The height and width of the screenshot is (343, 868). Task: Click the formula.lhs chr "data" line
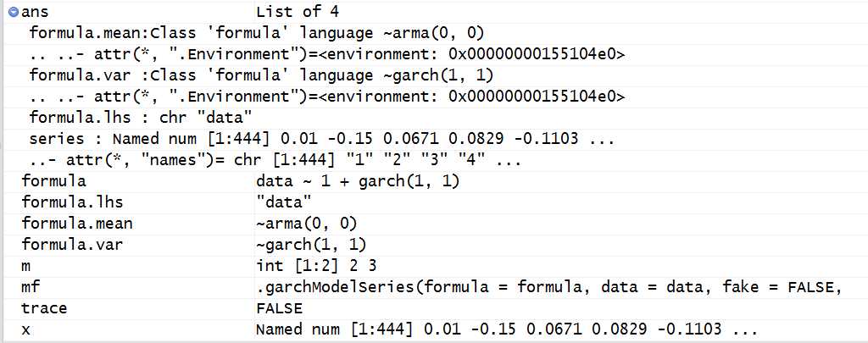[x=141, y=118]
